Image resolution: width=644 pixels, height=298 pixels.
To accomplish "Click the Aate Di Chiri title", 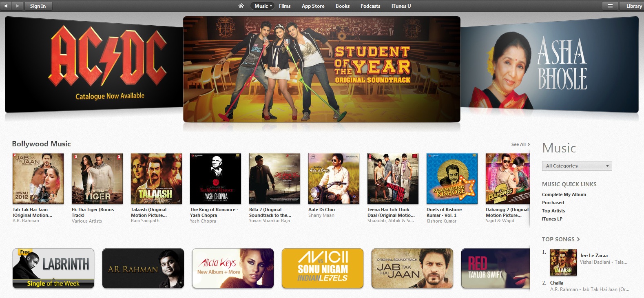I will [x=321, y=210].
